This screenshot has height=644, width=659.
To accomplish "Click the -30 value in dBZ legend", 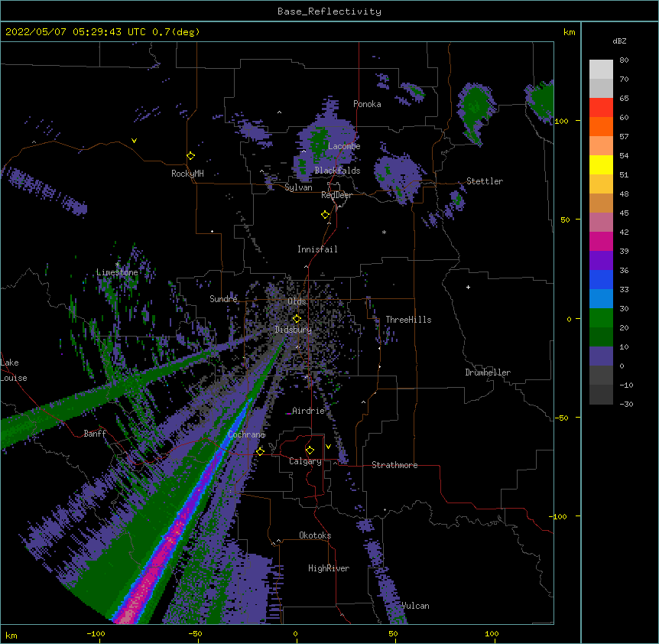I will point(626,405).
